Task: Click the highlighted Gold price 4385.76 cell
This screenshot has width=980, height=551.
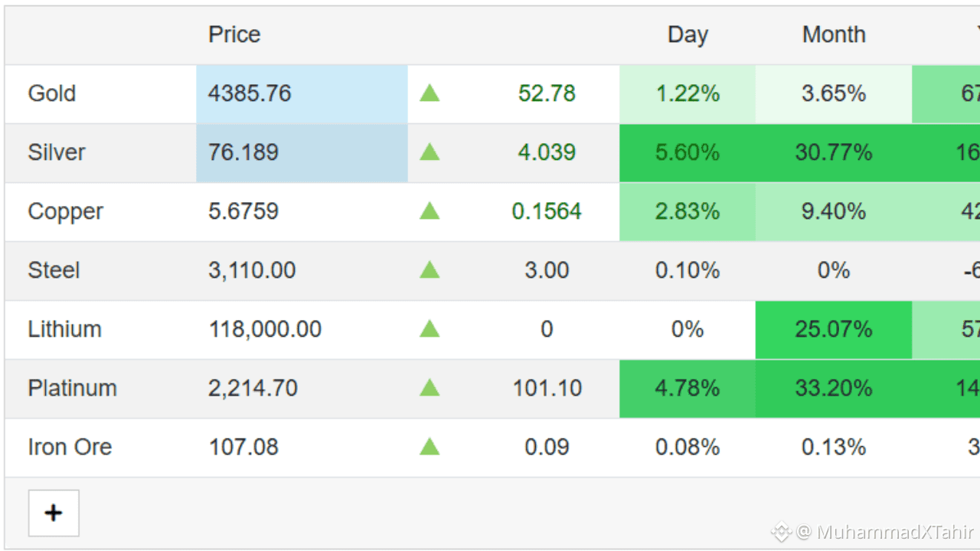Action: [x=250, y=93]
